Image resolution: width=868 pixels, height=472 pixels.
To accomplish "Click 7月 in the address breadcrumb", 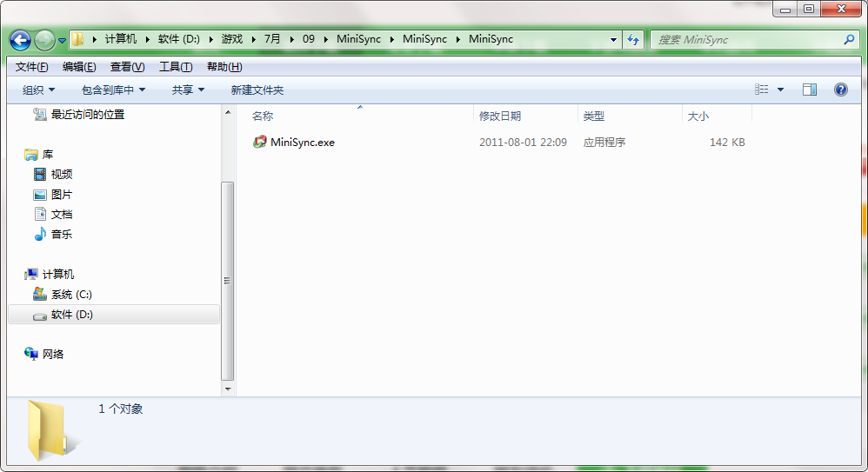I will tap(272, 39).
